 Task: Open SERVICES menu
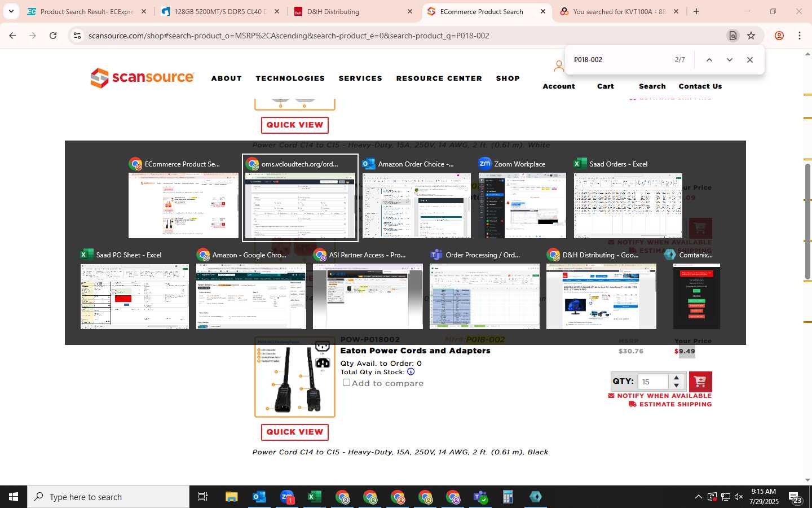click(360, 78)
